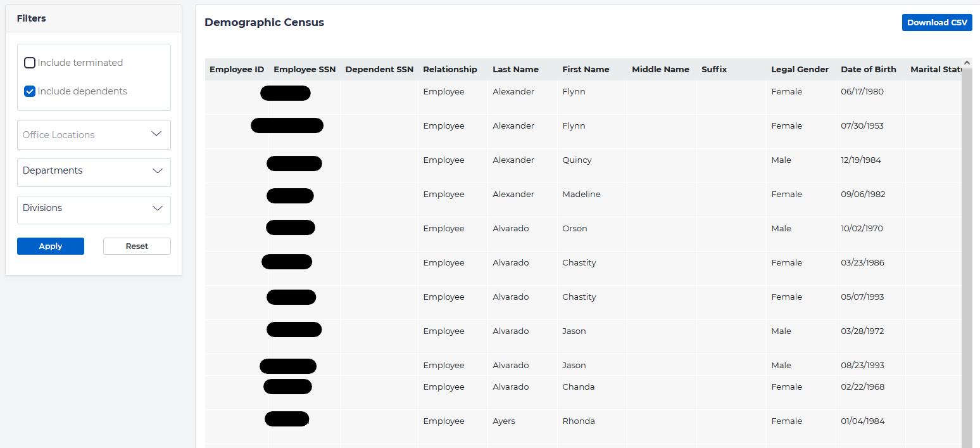Enable the Include terminated checkbox
980x448 pixels.
pos(29,62)
